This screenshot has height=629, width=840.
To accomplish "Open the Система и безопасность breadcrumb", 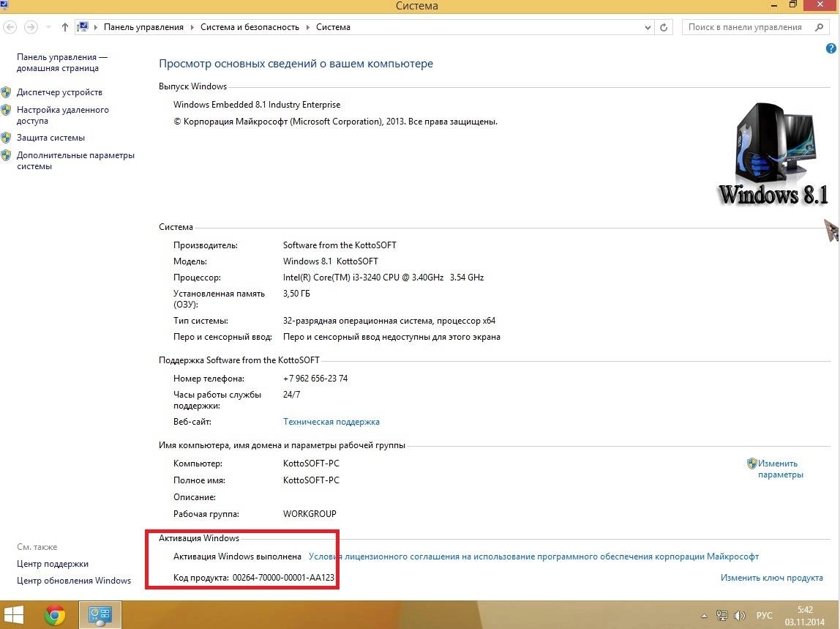I will [x=250, y=27].
